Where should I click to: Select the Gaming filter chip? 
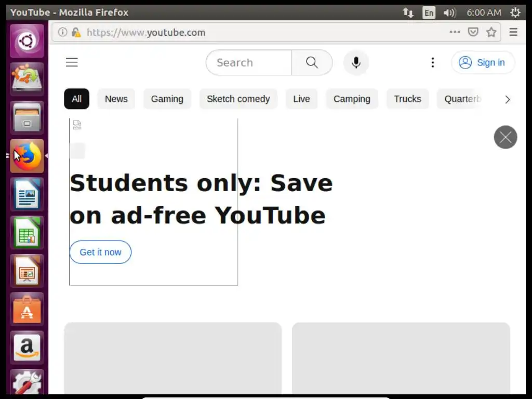coord(167,99)
